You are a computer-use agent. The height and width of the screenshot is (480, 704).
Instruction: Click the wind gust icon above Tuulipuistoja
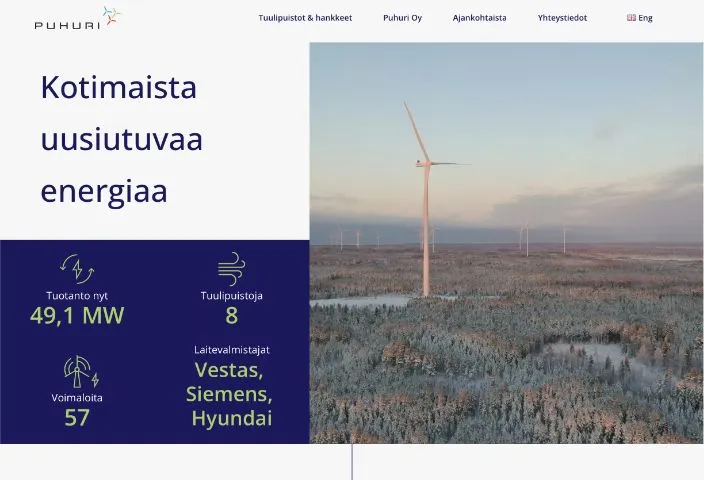[231, 269]
